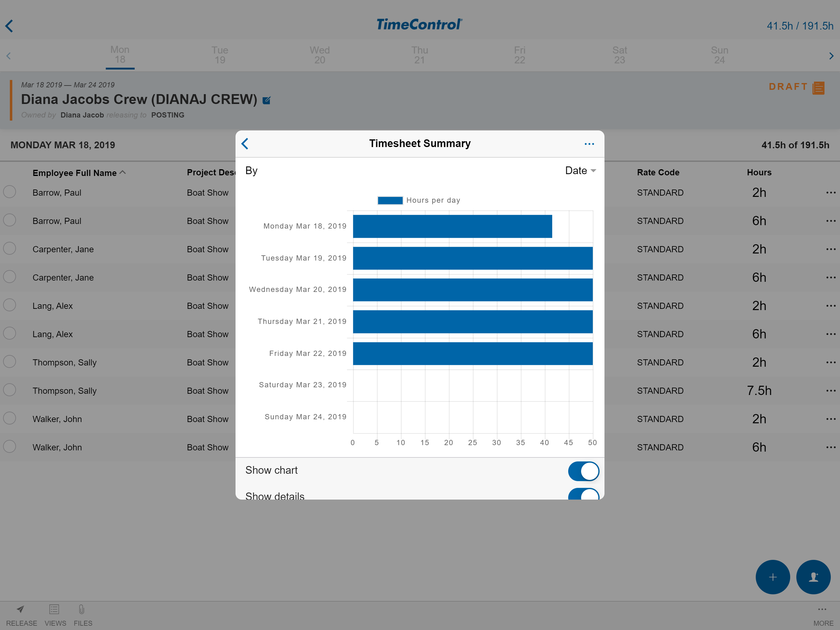
Task: Click the Rate Code column header
Action: 658,173
